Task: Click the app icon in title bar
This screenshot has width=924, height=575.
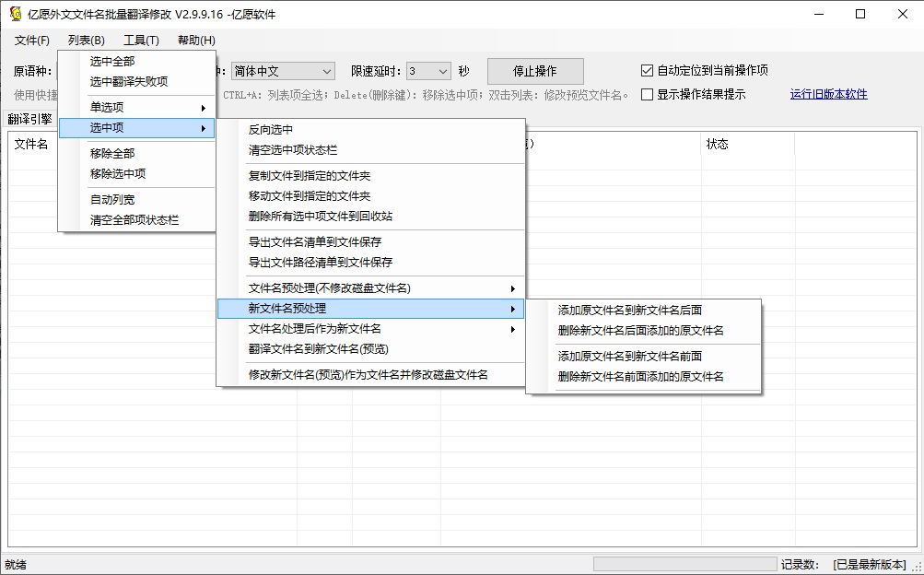Action: (16, 14)
